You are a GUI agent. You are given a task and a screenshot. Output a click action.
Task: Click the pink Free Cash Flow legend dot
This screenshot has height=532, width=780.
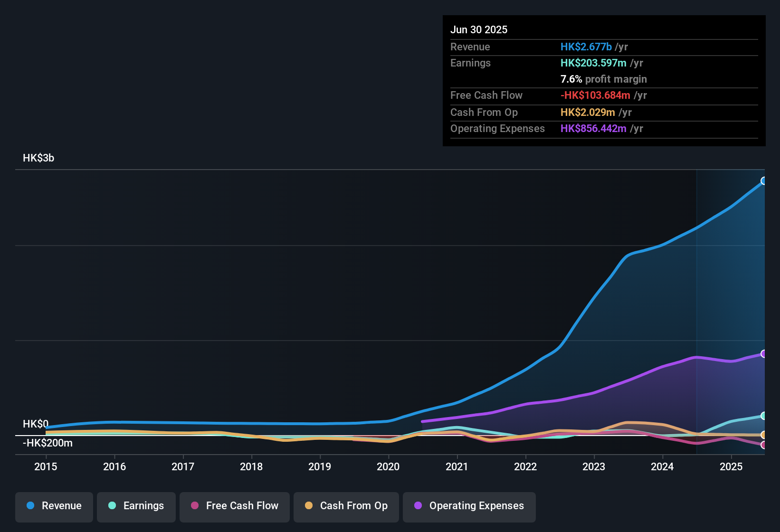195,506
